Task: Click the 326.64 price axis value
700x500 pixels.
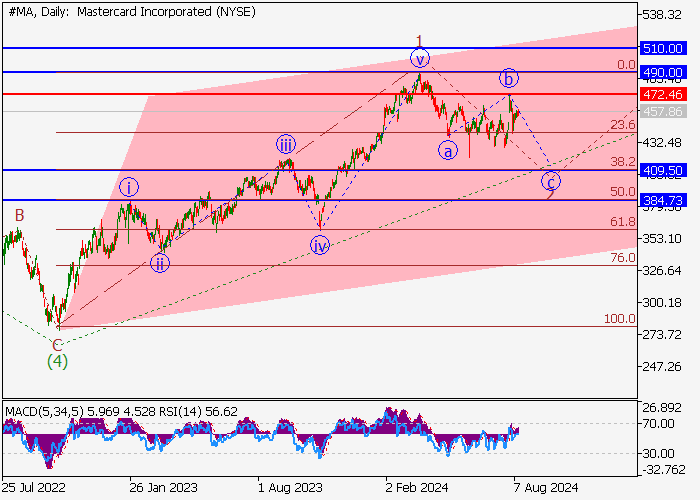Action: 662,271
